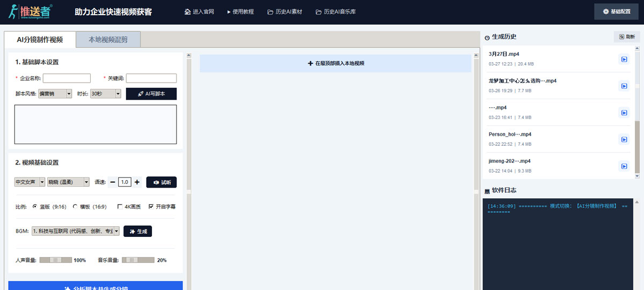Open 基础配置 settings button
This screenshot has width=644, height=290.
pyautogui.click(x=616, y=11)
